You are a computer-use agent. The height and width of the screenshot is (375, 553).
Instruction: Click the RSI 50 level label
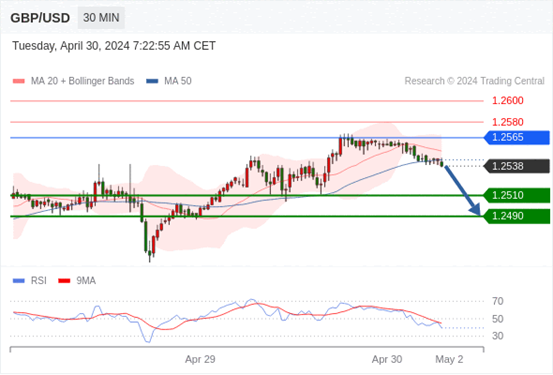pyautogui.click(x=498, y=319)
